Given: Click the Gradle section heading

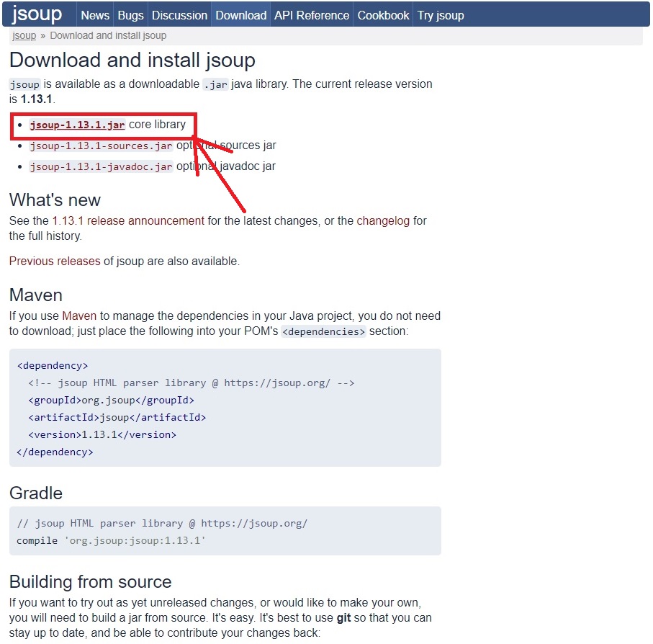Looking at the screenshot, I should tap(36, 493).
